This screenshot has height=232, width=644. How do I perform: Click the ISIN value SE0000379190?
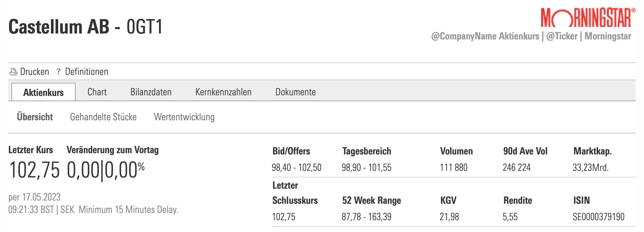pyautogui.click(x=598, y=217)
